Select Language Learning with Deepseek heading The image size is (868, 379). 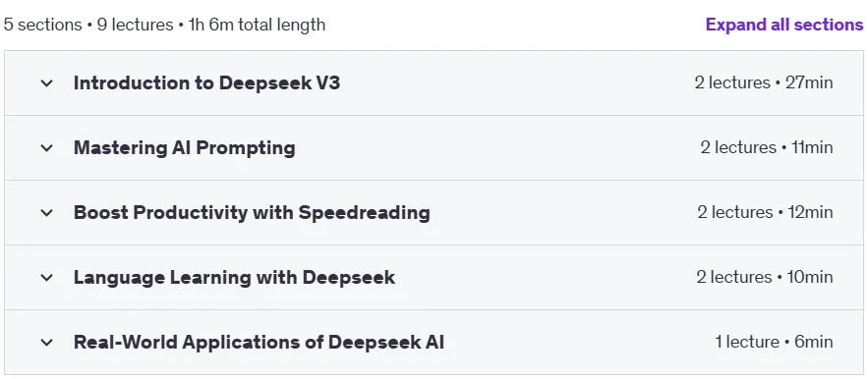[234, 277]
